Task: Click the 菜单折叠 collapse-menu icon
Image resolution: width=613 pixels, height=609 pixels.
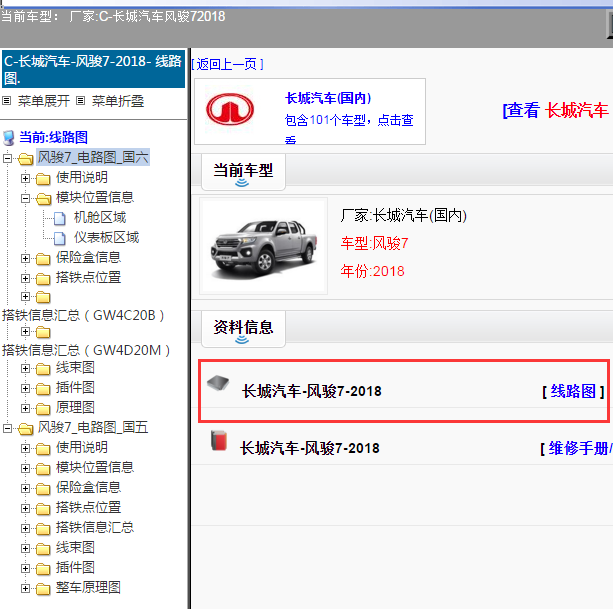Action: click(x=80, y=101)
